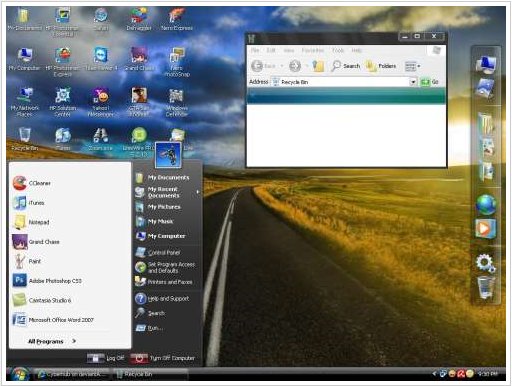Click the Back button in Recycle Bin window
The image size is (512, 386).
pyautogui.click(x=263, y=66)
